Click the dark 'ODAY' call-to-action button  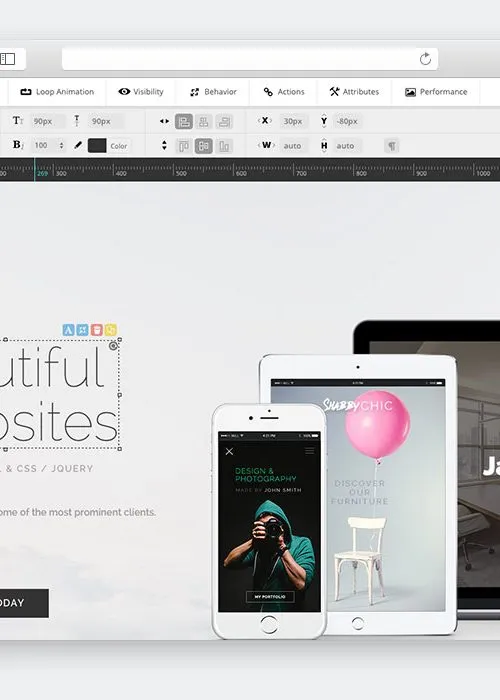click(24, 603)
